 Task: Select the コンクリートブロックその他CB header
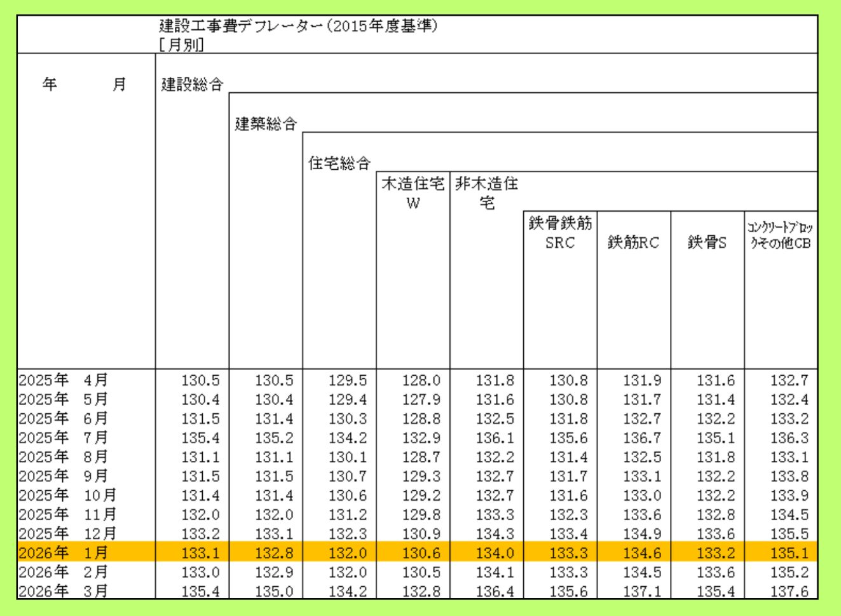[780, 235]
